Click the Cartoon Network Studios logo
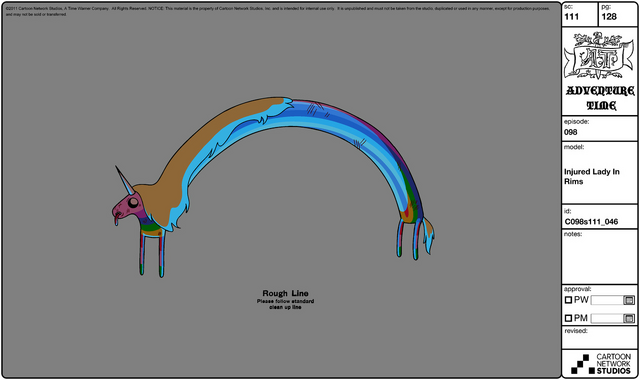Screen dimensions: 640x380 coord(601,364)
